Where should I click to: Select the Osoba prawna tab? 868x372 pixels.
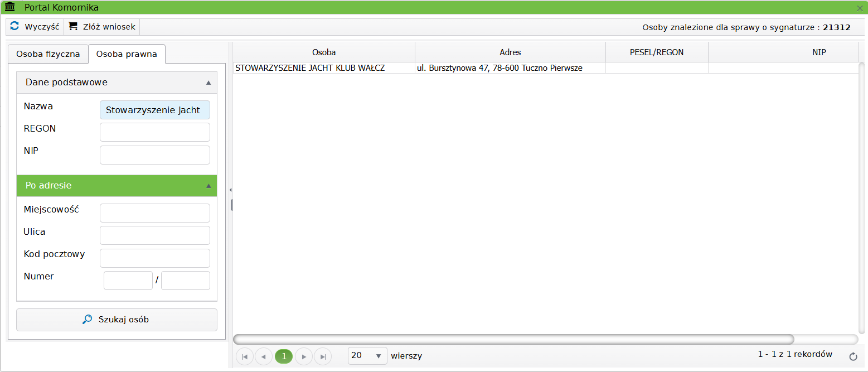tap(127, 54)
